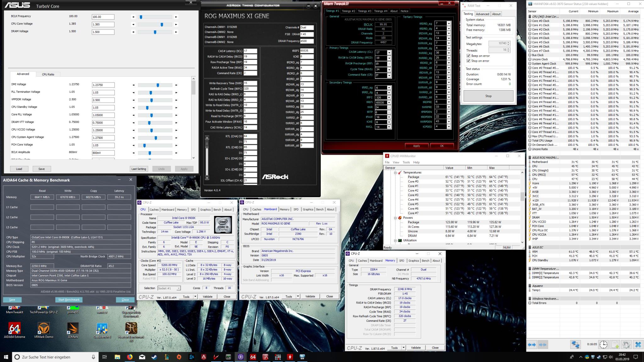
Task: Click Apply in the MemTweakIt window
Action: click(x=417, y=146)
